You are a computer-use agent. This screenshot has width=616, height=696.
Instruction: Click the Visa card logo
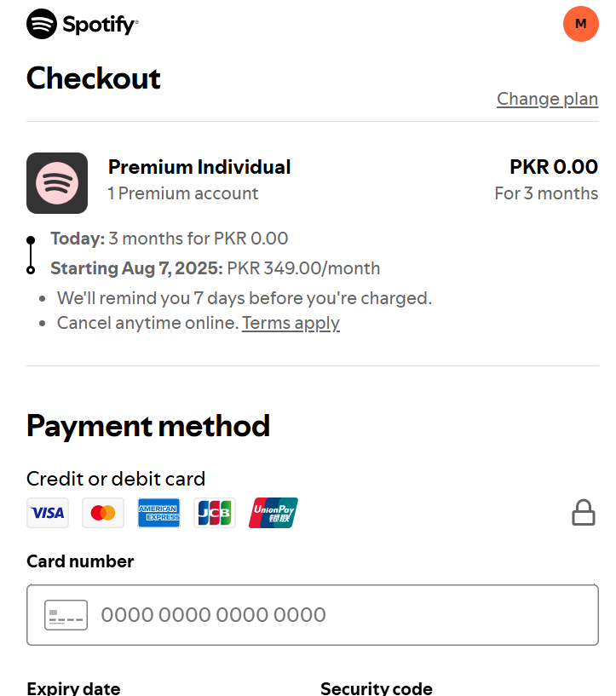(48, 513)
